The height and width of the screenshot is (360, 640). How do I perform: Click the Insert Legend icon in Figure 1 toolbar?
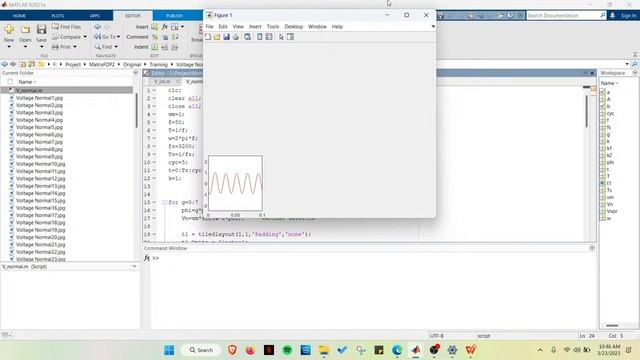(x=269, y=37)
